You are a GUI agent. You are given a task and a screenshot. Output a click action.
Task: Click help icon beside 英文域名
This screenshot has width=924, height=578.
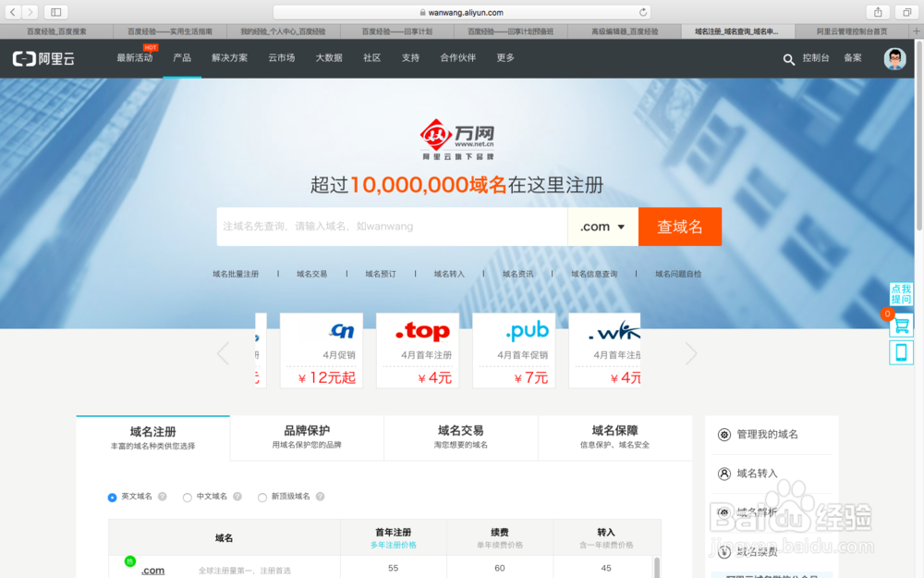[x=162, y=497]
